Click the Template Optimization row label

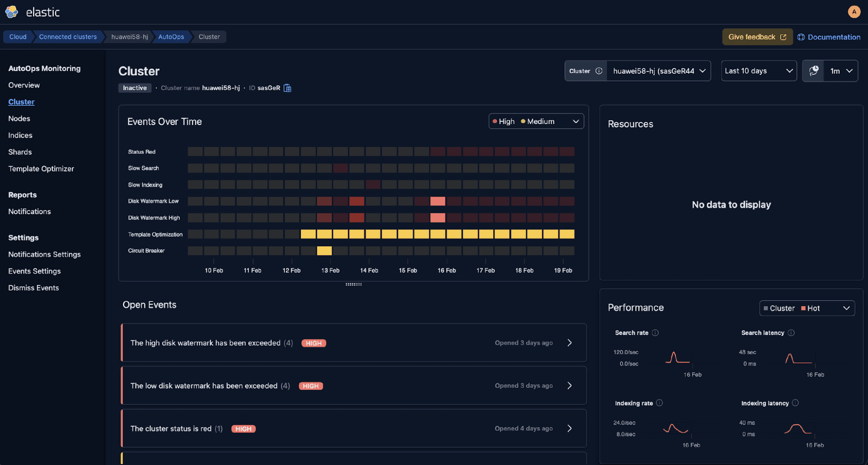pyautogui.click(x=155, y=235)
